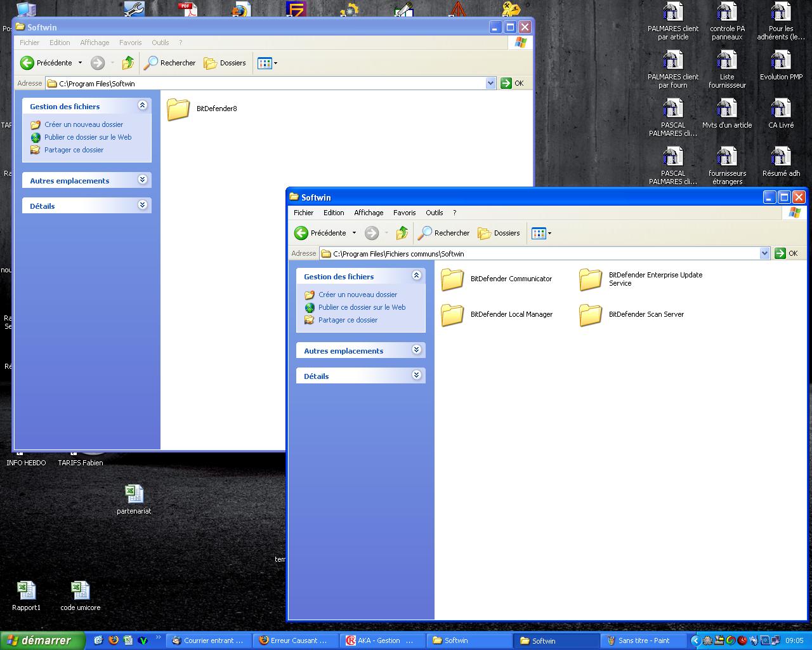812x650 pixels.
Task: Toggle Dossiers pane in the Fichiers communs window
Action: click(x=499, y=233)
